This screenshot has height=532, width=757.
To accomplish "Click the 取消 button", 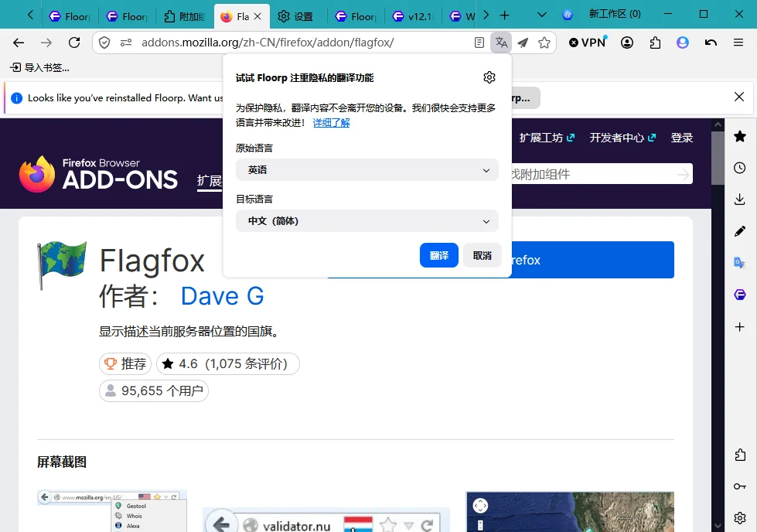I will click(483, 255).
